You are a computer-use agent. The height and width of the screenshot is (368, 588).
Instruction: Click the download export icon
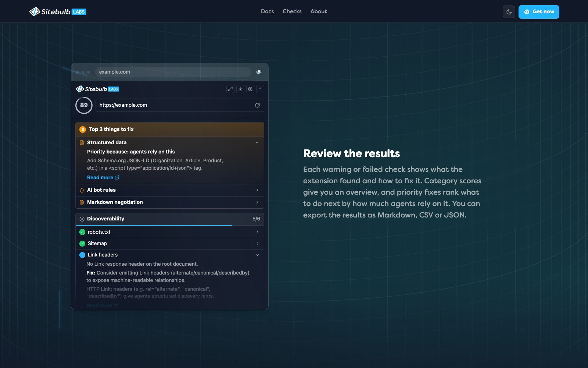(240, 89)
